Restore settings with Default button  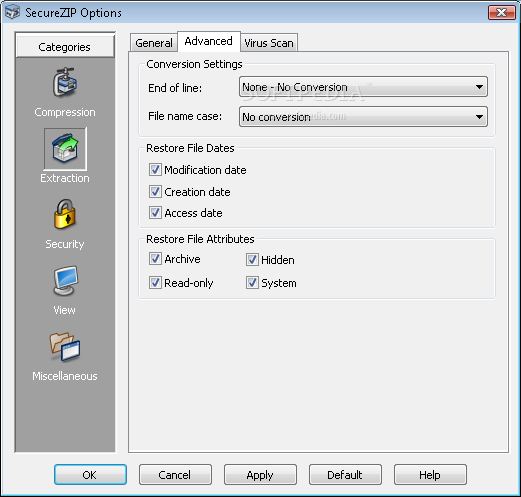[x=345, y=474]
